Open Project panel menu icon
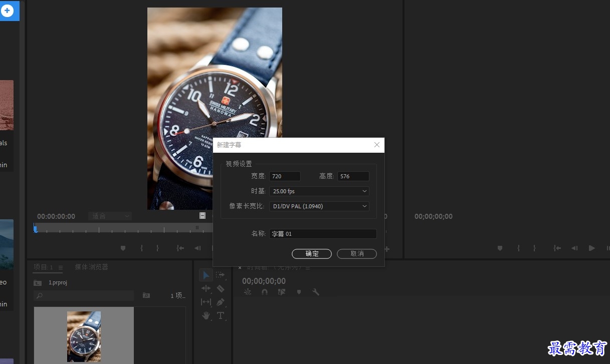Image resolution: width=610 pixels, height=364 pixels. 61,267
